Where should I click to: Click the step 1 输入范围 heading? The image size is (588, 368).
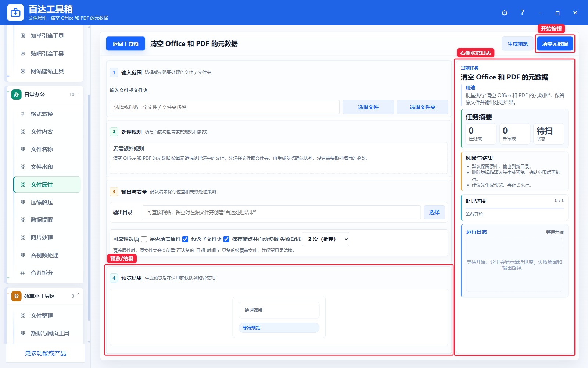coord(132,72)
